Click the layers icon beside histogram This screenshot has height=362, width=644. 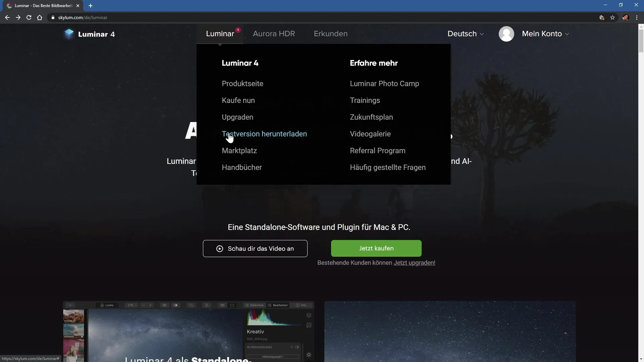click(309, 315)
